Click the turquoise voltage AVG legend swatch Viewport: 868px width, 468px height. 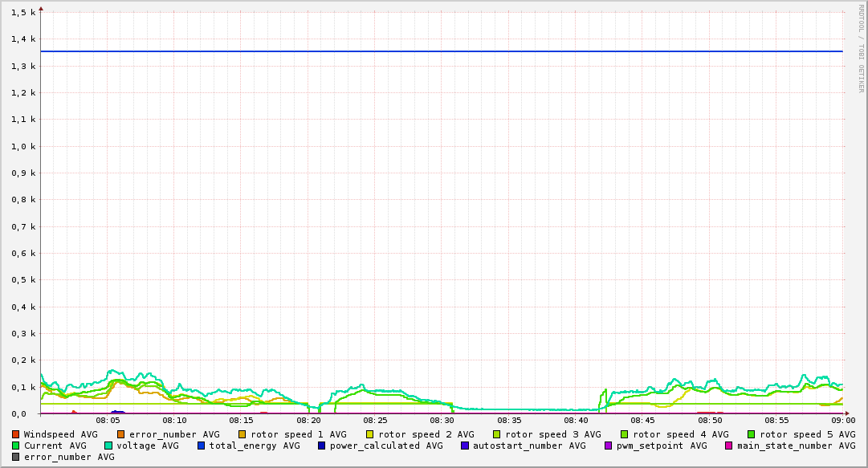(x=108, y=446)
